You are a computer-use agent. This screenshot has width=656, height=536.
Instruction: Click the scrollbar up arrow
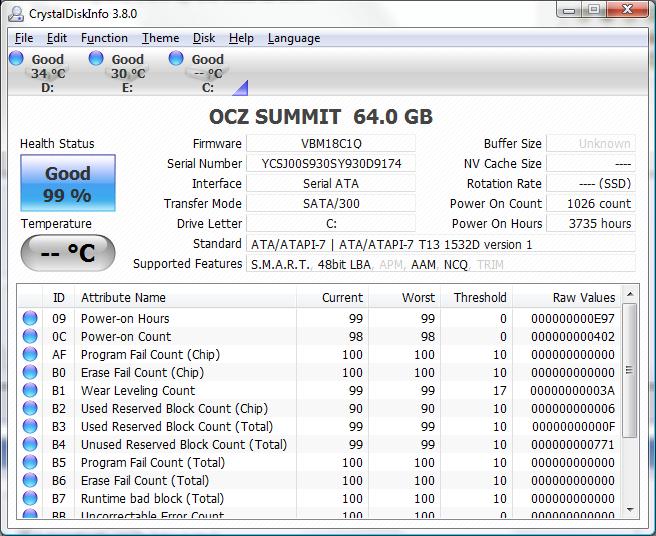630,294
